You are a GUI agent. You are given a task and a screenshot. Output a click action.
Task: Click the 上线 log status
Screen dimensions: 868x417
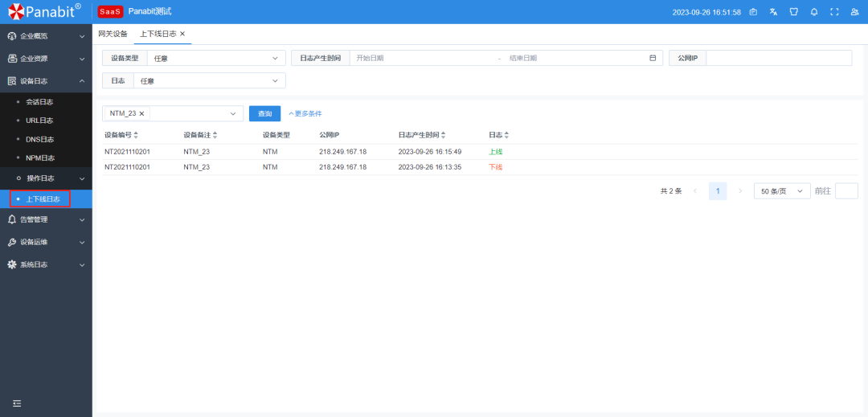(x=495, y=152)
